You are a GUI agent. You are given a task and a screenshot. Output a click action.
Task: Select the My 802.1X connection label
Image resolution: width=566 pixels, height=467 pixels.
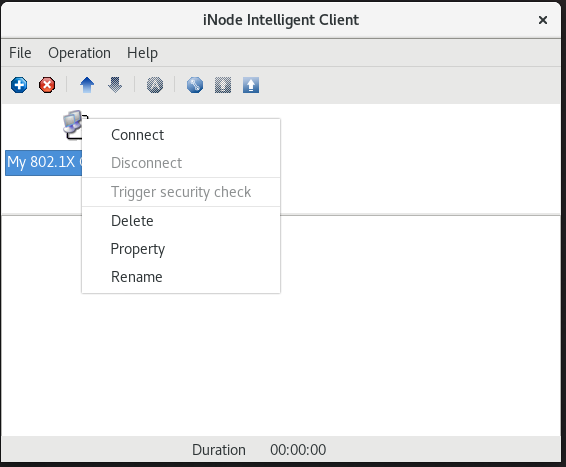tap(44, 163)
